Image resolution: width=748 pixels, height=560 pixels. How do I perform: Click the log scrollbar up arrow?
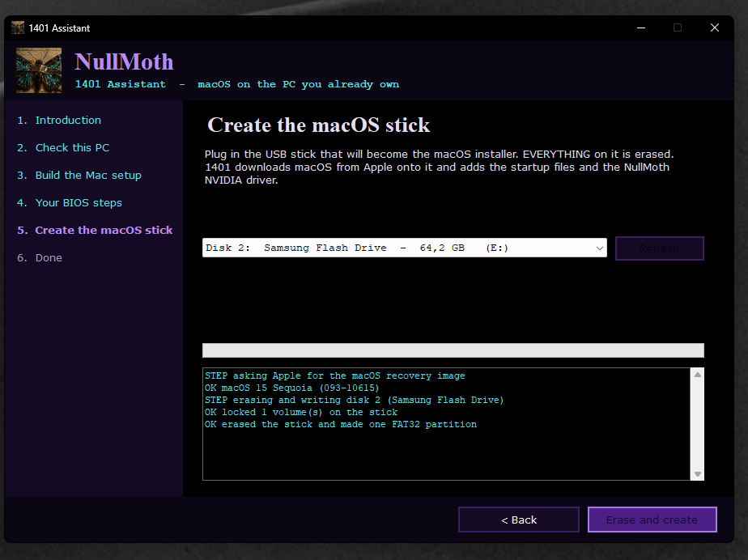[698, 375]
